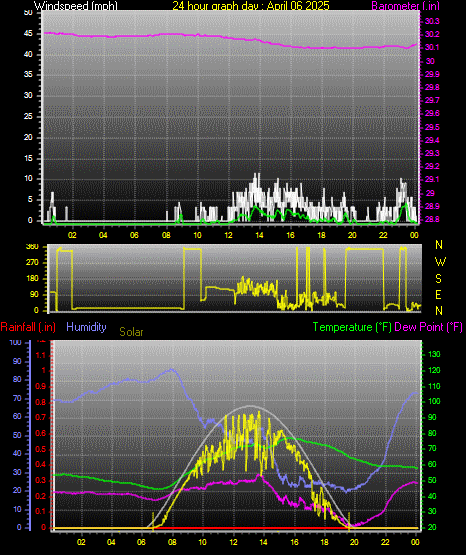Viewport: 466px width, 555px height.
Task: Click the 360 wind direction scale value
Action: (32, 247)
